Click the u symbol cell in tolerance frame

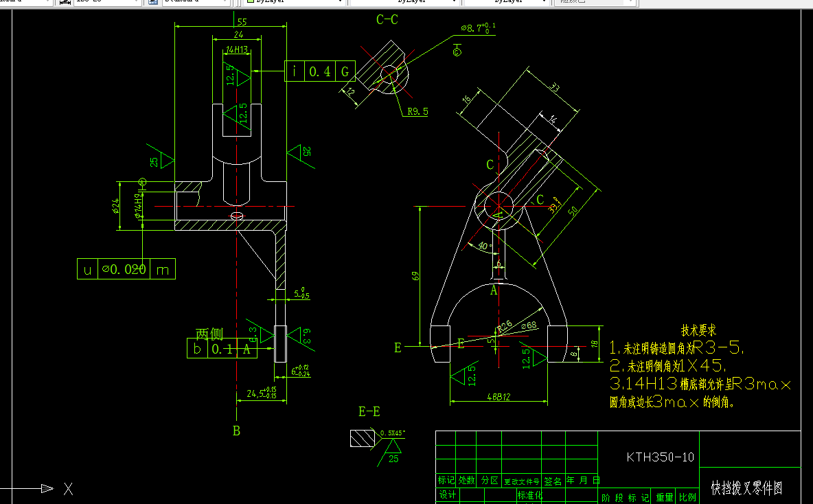[x=87, y=269]
